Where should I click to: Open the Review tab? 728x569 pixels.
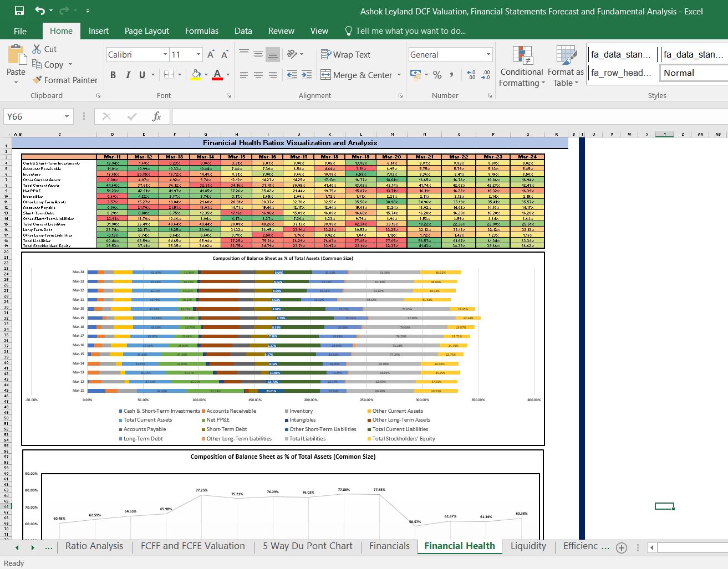pyautogui.click(x=281, y=31)
